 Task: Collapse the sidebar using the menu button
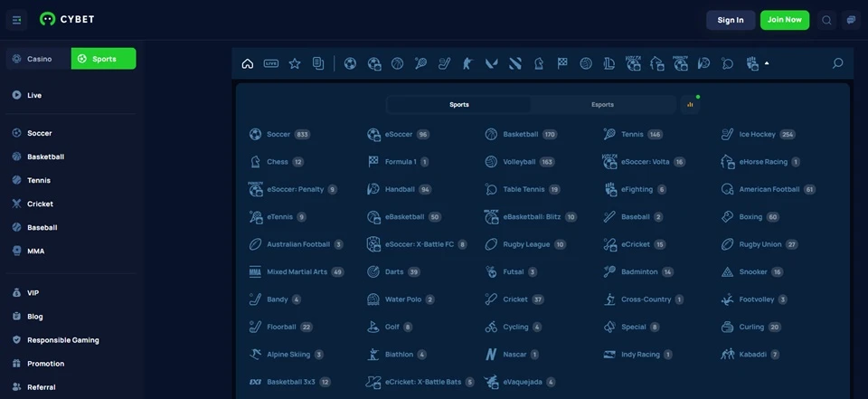click(x=17, y=20)
